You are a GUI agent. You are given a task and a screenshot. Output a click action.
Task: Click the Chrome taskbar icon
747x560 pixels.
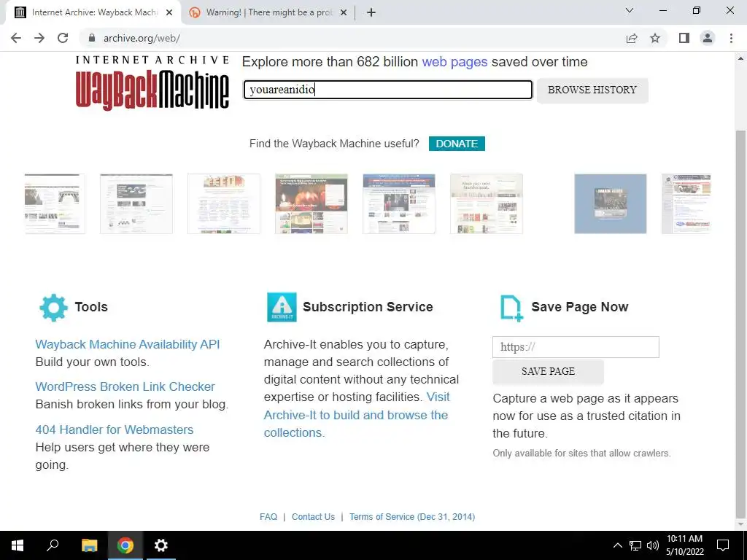(x=125, y=545)
